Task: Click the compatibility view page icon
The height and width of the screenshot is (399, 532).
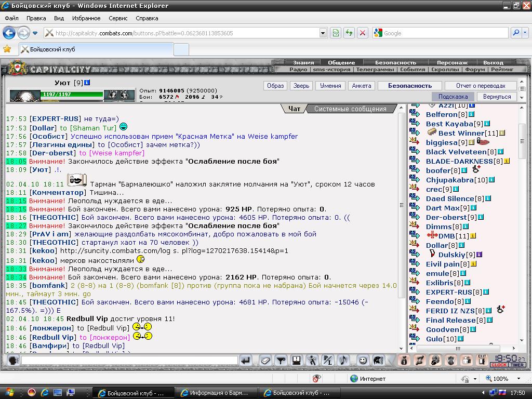Action: [336, 33]
